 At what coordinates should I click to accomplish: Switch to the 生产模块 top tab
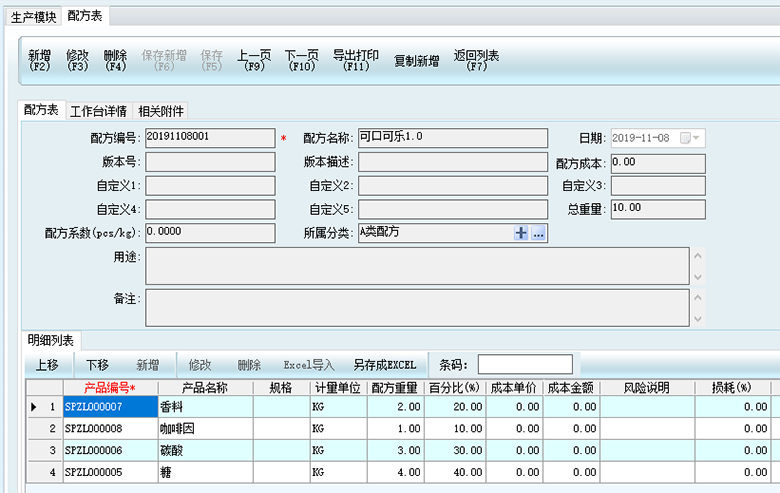(x=33, y=17)
